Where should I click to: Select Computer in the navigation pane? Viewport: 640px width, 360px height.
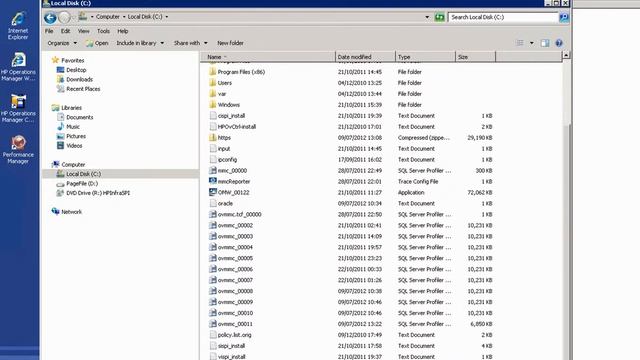coord(73,164)
